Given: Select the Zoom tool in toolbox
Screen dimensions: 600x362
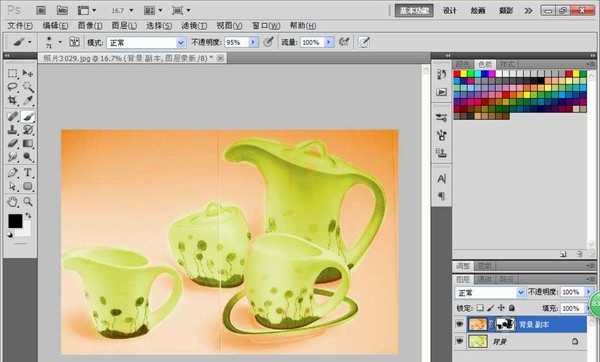Looking at the screenshot, I should (x=28, y=202).
